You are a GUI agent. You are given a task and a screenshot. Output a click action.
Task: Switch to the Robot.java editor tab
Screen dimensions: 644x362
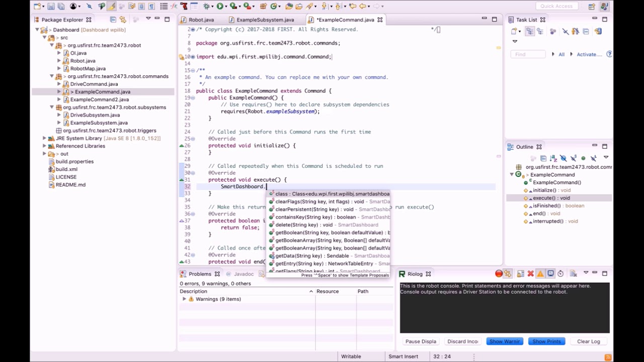coord(201,20)
